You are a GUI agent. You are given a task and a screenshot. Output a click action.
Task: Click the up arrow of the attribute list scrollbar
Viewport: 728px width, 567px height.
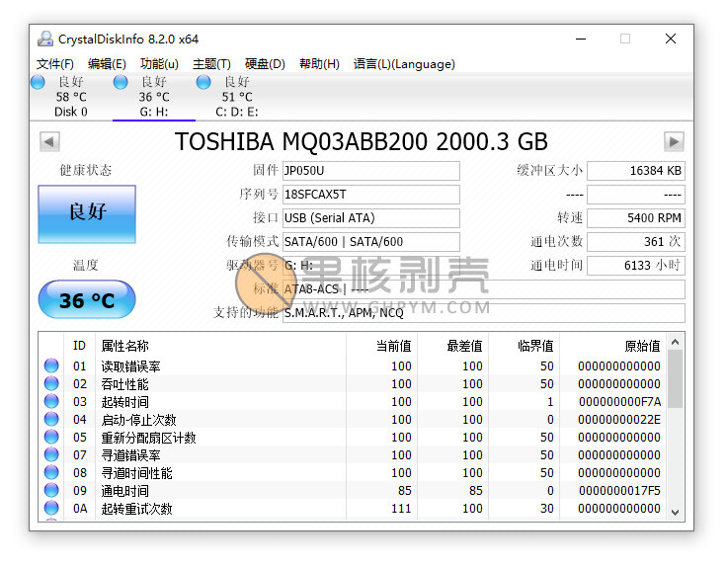(x=675, y=342)
